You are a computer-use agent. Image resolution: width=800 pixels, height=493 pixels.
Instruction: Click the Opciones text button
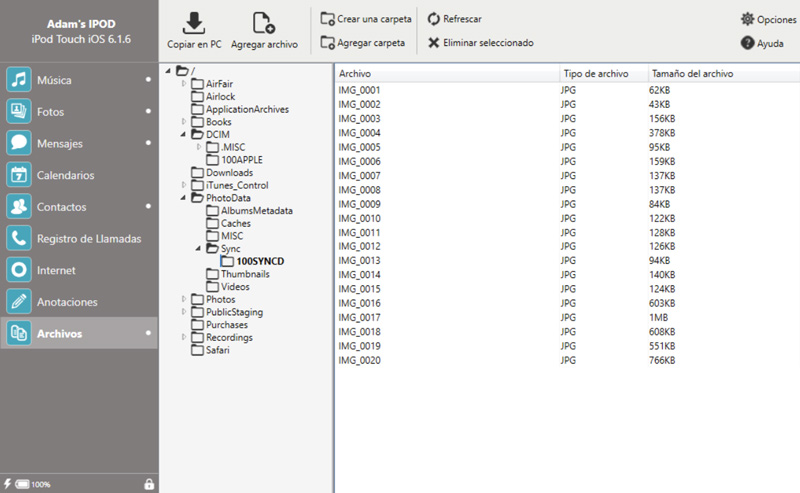[x=777, y=19]
